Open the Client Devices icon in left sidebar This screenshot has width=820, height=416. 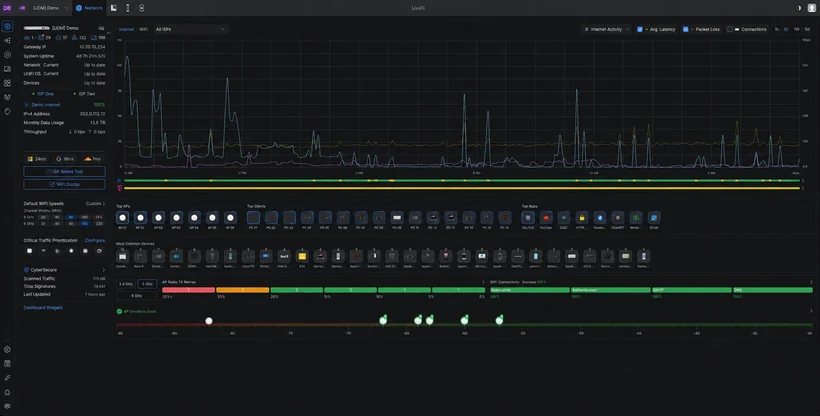[7, 69]
